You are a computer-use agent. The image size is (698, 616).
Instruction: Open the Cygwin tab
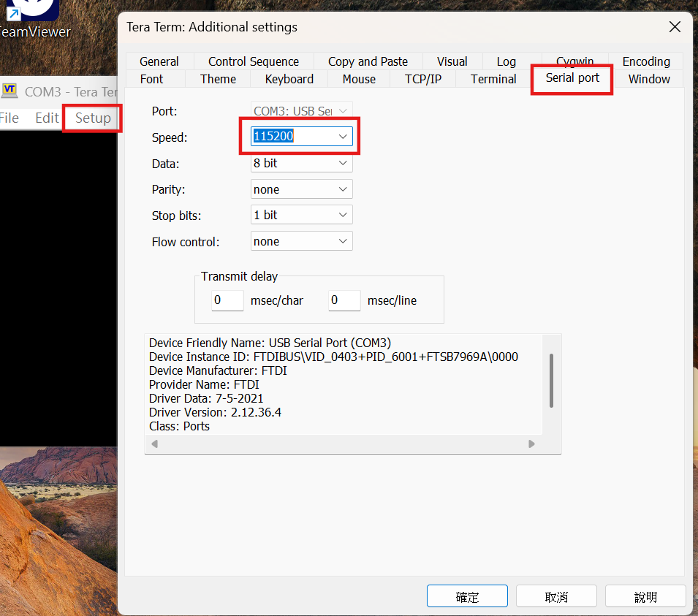(575, 59)
